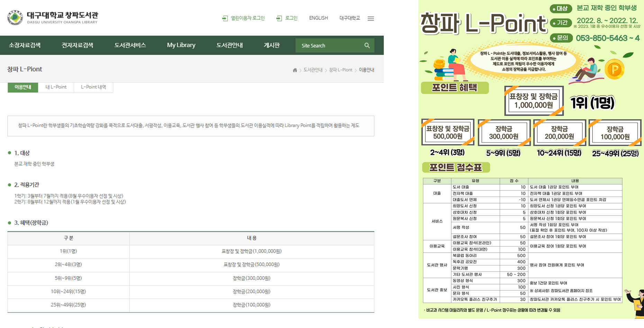Click the '2위~4위(3명)' table cell

click(x=69, y=264)
